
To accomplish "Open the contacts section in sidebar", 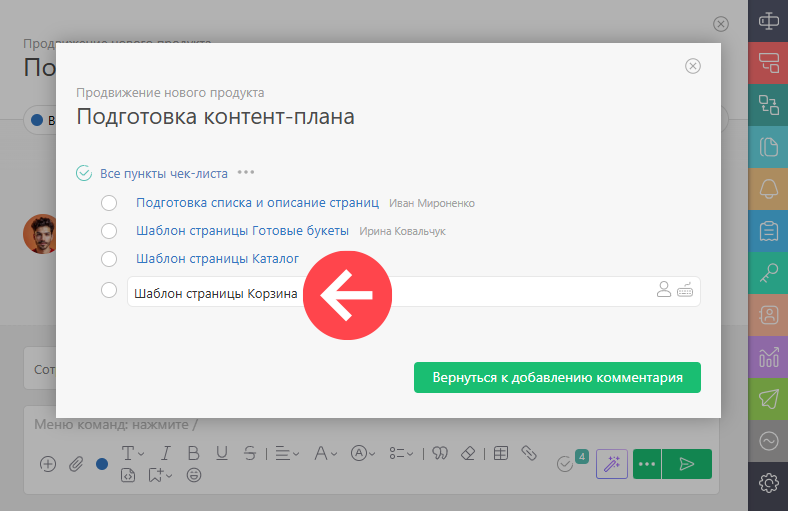I will (x=768, y=315).
